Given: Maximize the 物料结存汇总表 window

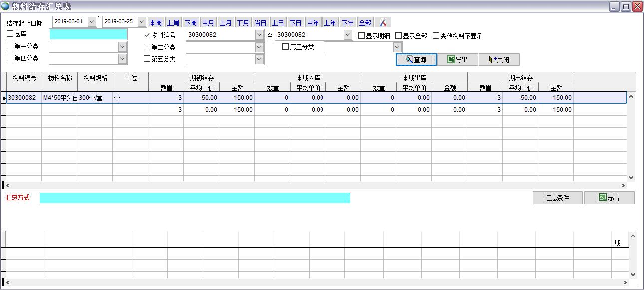Looking at the screenshot, I should [626, 6].
